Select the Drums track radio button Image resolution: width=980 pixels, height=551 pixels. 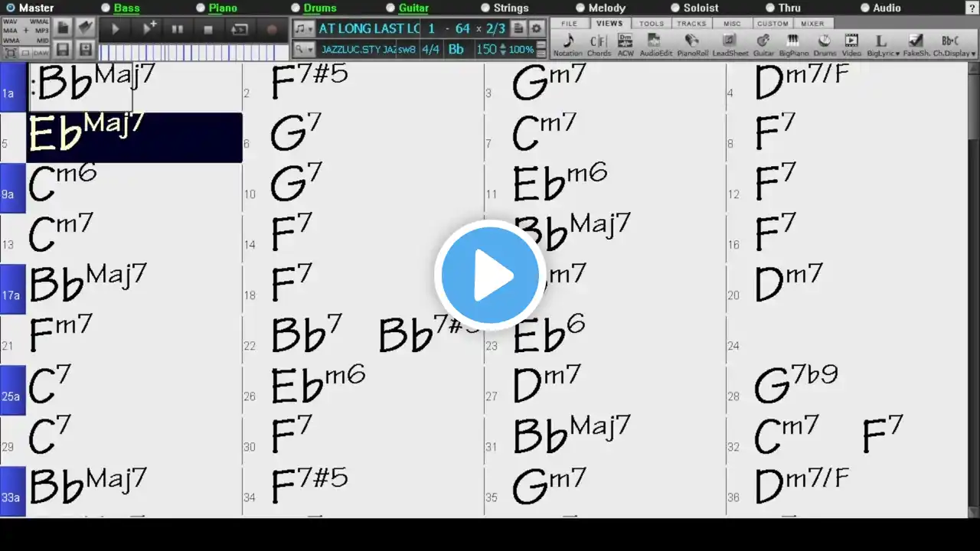pyautogui.click(x=296, y=8)
